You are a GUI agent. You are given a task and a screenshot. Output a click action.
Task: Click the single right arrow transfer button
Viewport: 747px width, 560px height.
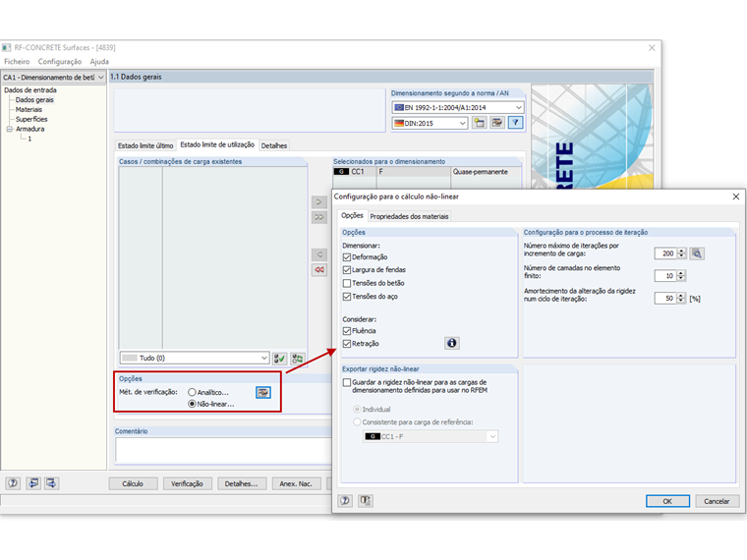coord(318,202)
